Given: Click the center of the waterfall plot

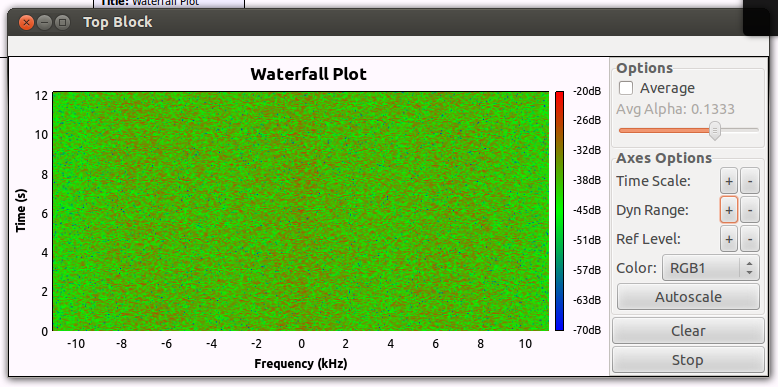Looking at the screenshot, I should pos(301,211).
